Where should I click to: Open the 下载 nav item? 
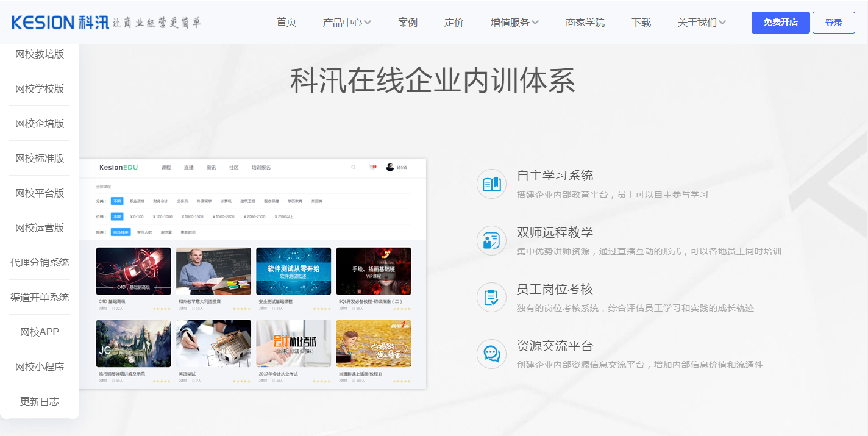[641, 23]
